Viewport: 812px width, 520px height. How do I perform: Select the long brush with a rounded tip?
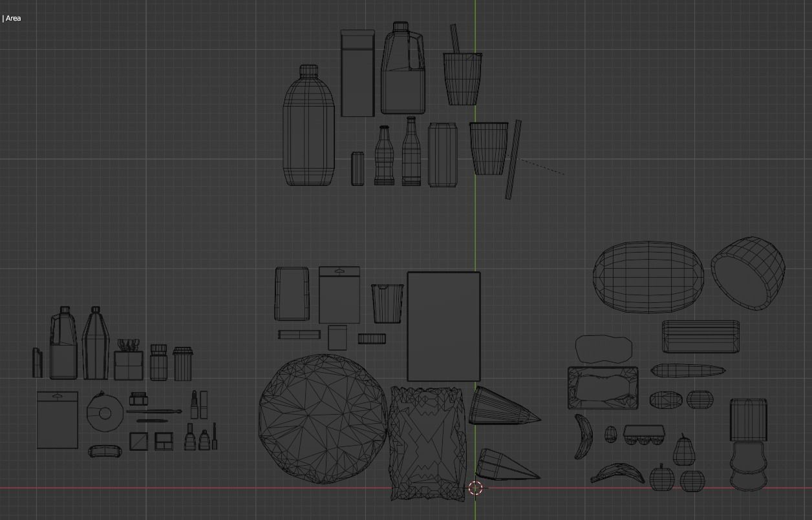coord(154,411)
